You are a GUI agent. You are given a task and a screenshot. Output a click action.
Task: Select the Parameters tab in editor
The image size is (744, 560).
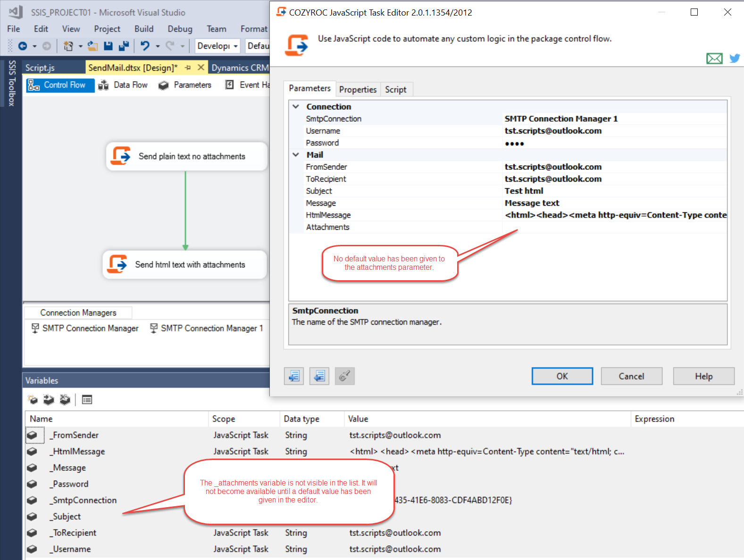tap(309, 88)
